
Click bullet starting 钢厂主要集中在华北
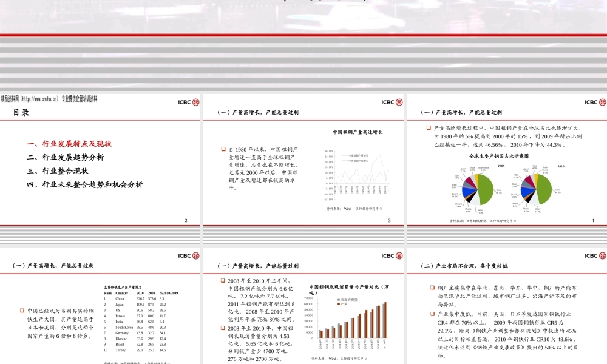[x=507, y=296]
